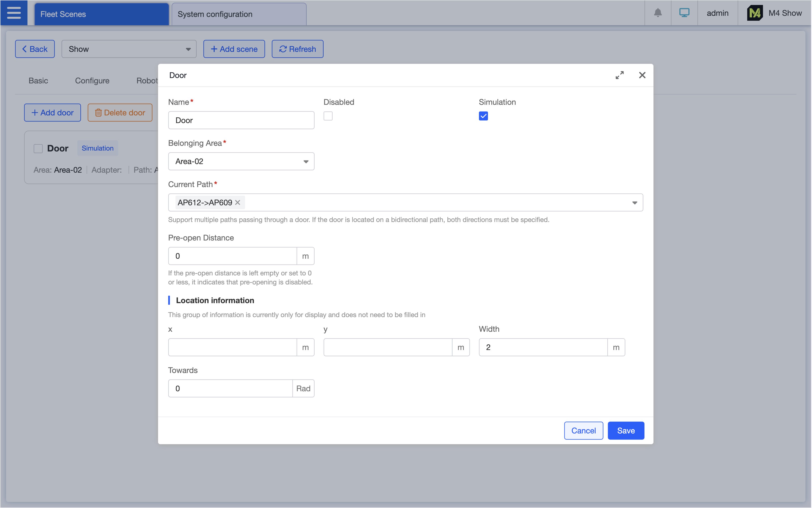The image size is (812, 508).
Task: Click the M4 Show logo icon
Action: [x=755, y=13]
